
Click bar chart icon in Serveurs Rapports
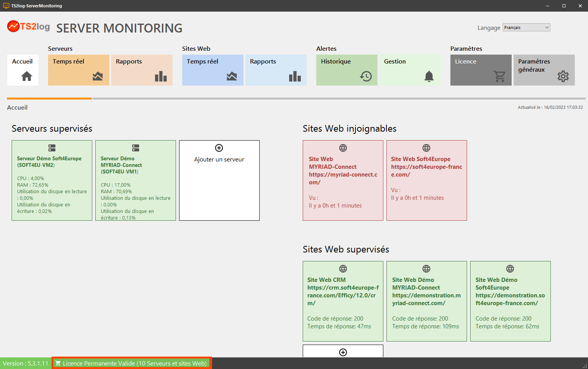[x=161, y=76]
